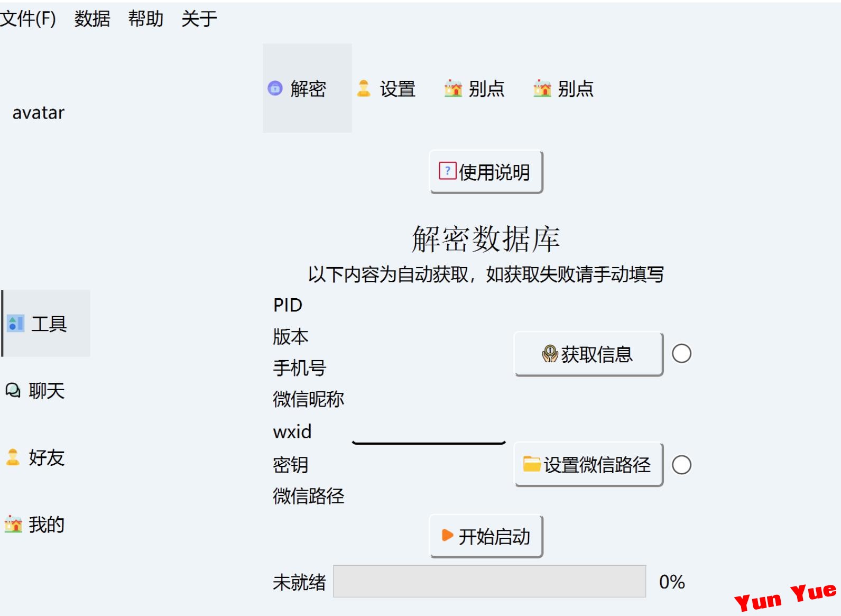Select the radio button beside 设置微信路径
Viewport: 841px width, 616px height.
[681, 465]
